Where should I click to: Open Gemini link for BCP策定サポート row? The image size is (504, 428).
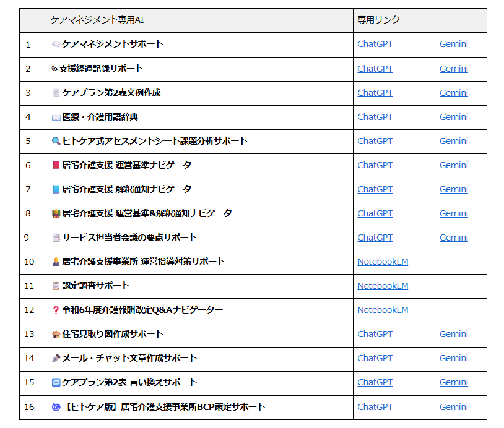tap(453, 407)
